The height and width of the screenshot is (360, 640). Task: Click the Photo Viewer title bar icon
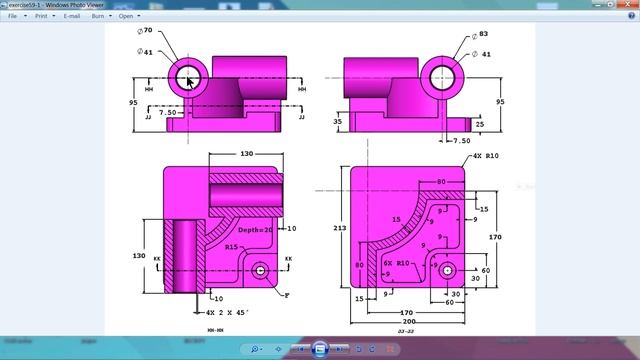pyautogui.click(x=4, y=5)
